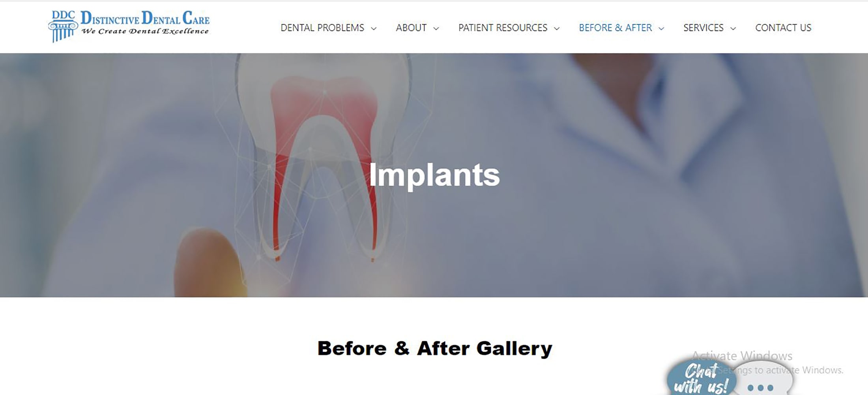868x395 pixels.
Task: Expand the Services chevron arrow
Action: point(733,28)
